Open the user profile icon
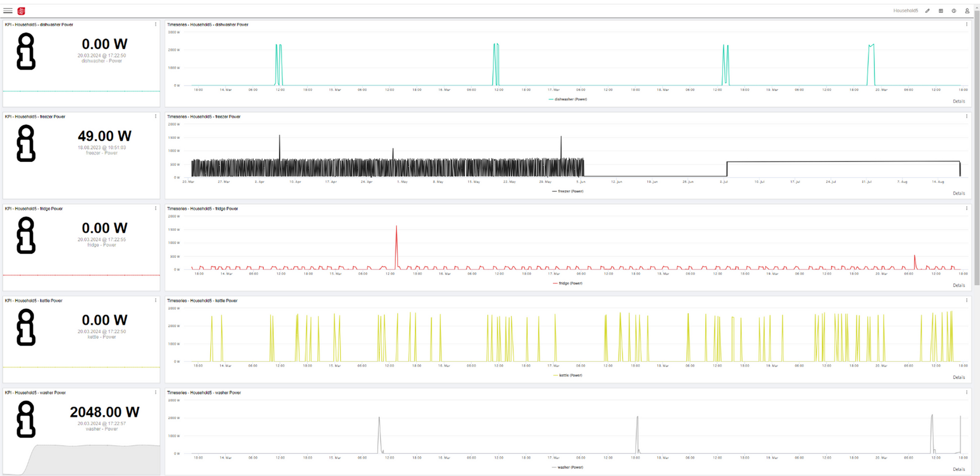This screenshot has width=980, height=476. pos(967,11)
